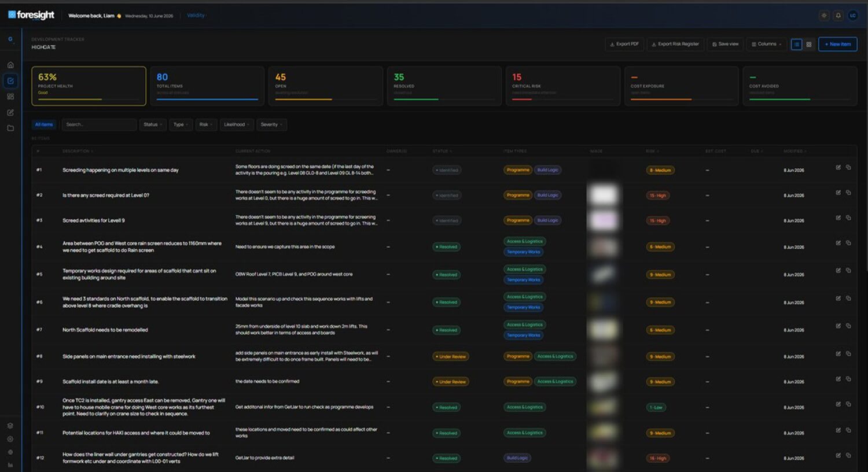Open the LC user avatar menu
This screenshot has width=868, height=472.
tap(852, 16)
